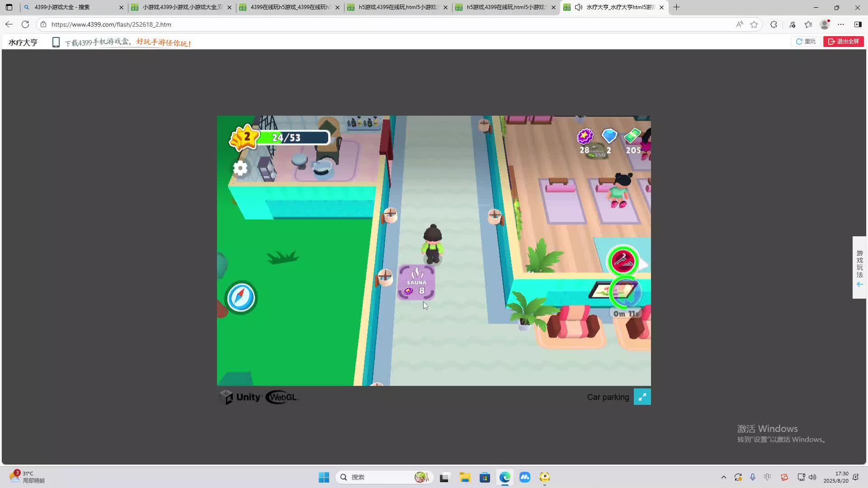868x488 pixels.
Task: Click the blue compass navigation icon
Action: pyautogui.click(x=241, y=298)
